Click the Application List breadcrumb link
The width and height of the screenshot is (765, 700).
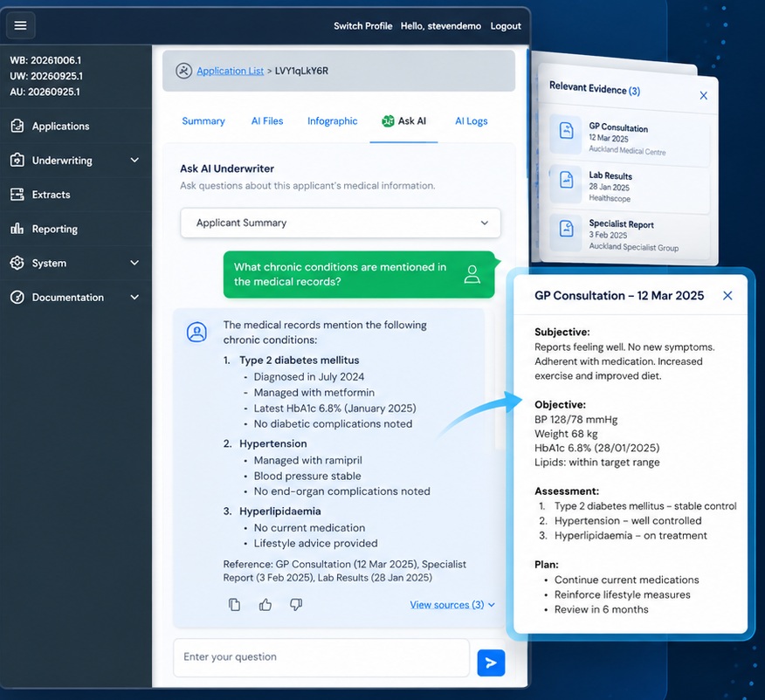tap(231, 71)
